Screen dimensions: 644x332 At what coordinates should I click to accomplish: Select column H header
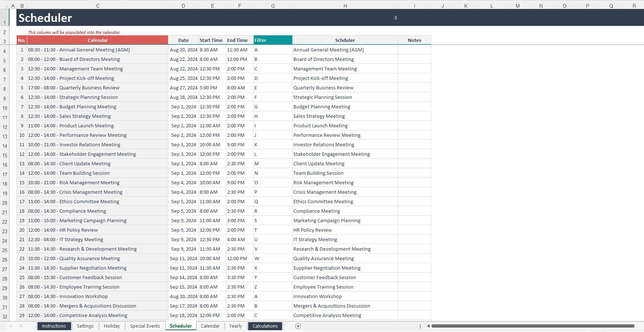(x=345, y=6)
